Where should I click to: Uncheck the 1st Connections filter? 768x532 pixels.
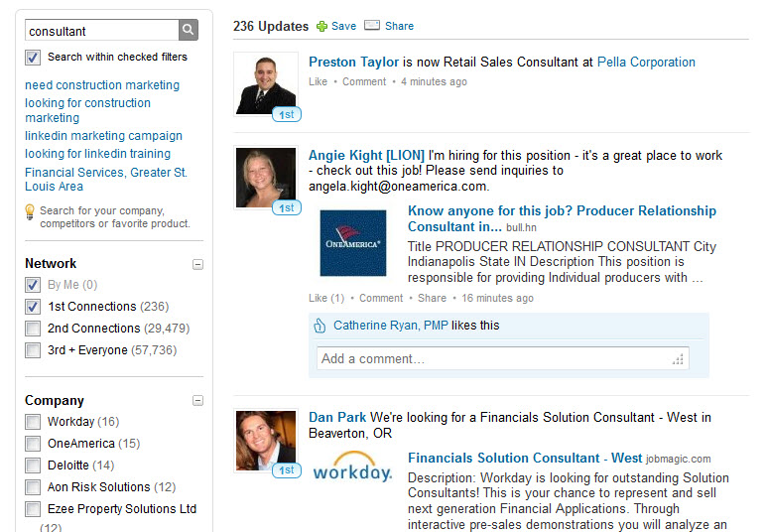pos(33,307)
